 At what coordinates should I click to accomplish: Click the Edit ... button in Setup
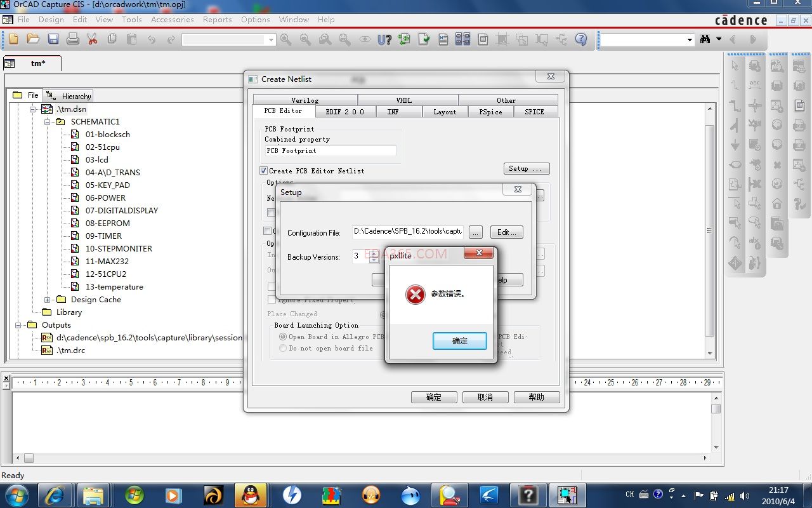[507, 232]
